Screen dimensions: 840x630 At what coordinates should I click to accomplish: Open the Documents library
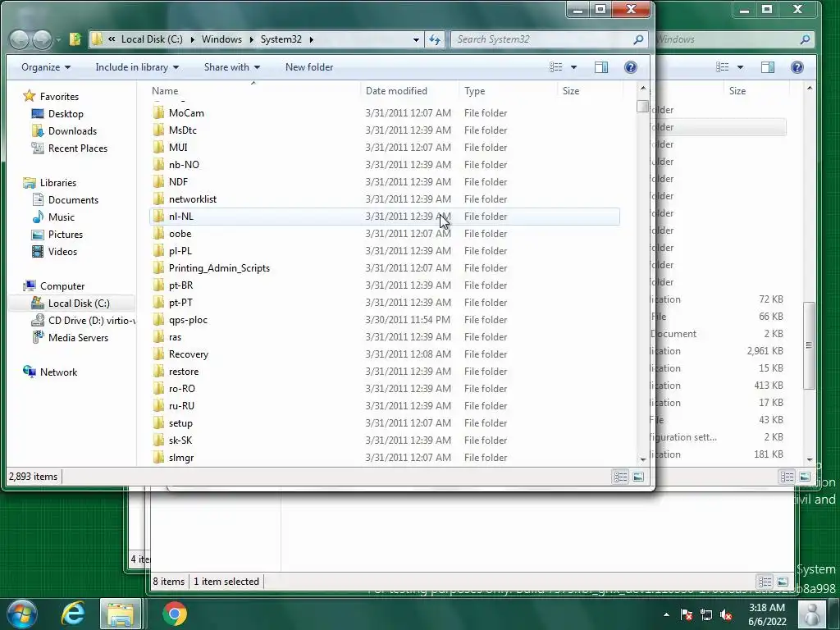tap(73, 200)
